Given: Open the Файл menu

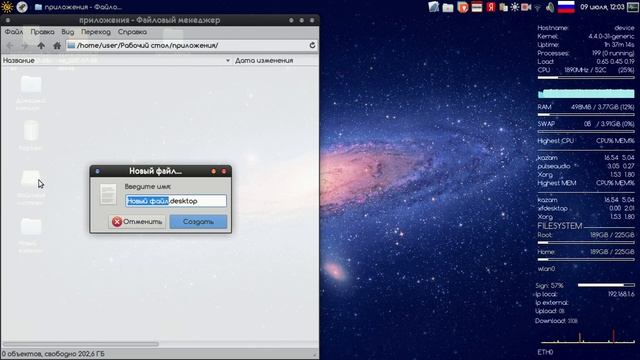Looking at the screenshot, I should point(13,32).
